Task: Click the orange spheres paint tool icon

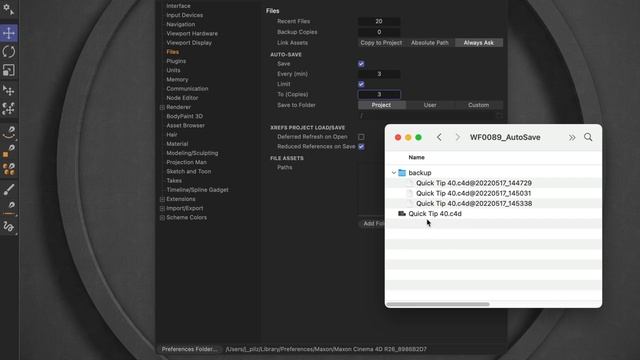Action: point(9,169)
